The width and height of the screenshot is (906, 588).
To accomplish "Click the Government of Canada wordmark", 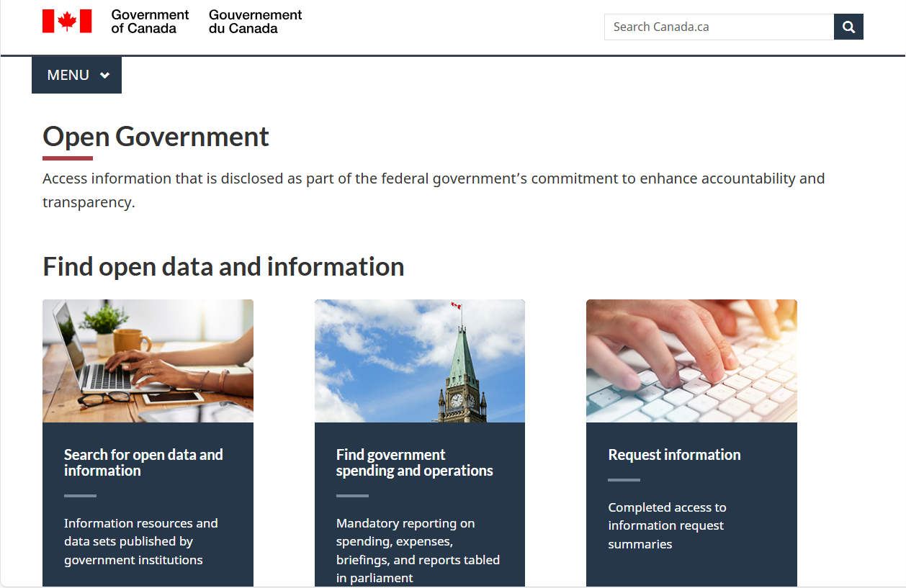I will click(x=150, y=22).
